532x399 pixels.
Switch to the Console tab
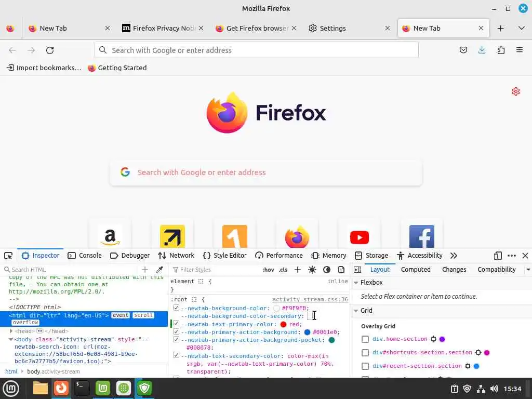pos(85,256)
